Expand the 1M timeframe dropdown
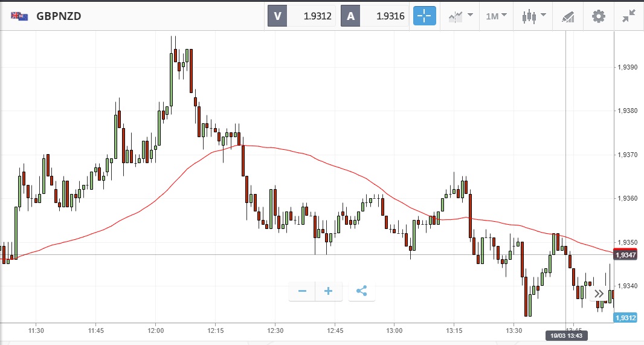644x345 pixels. click(497, 16)
